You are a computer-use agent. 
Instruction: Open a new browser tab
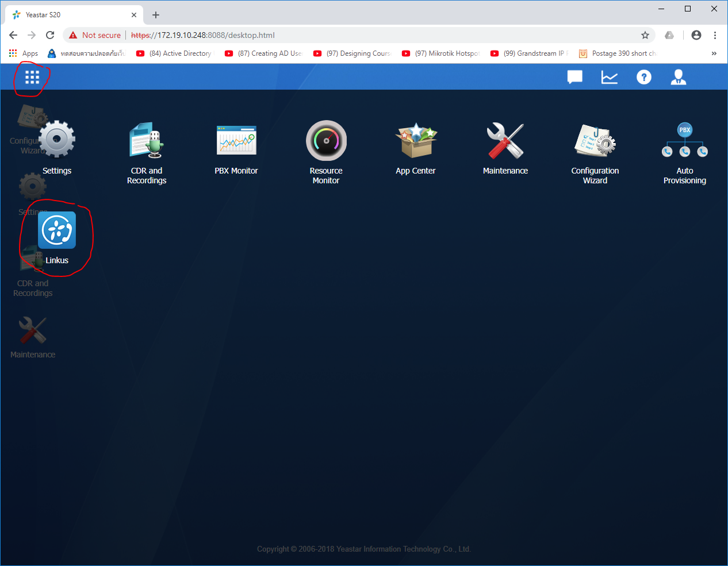[156, 15]
